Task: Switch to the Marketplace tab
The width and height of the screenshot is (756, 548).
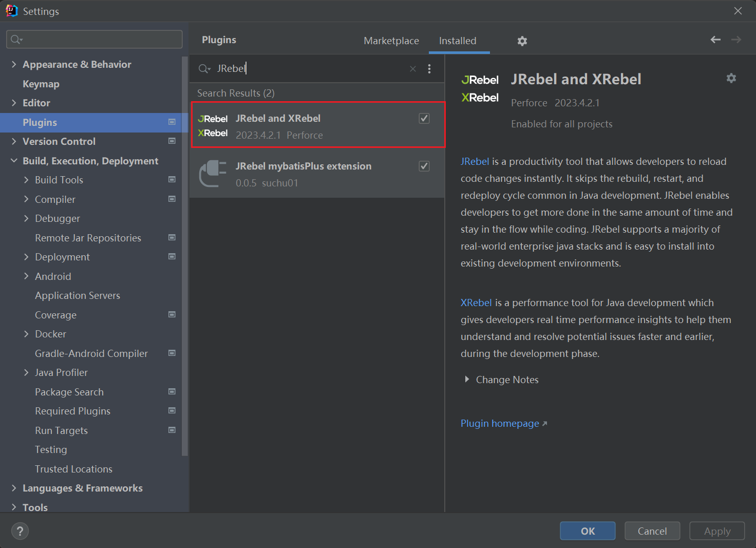Action: pyautogui.click(x=391, y=41)
